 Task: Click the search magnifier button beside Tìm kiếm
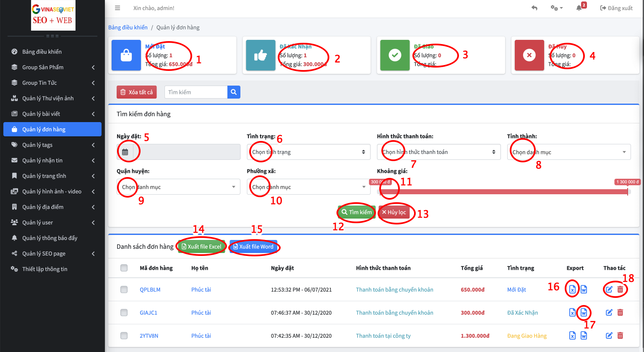coord(234,92)
